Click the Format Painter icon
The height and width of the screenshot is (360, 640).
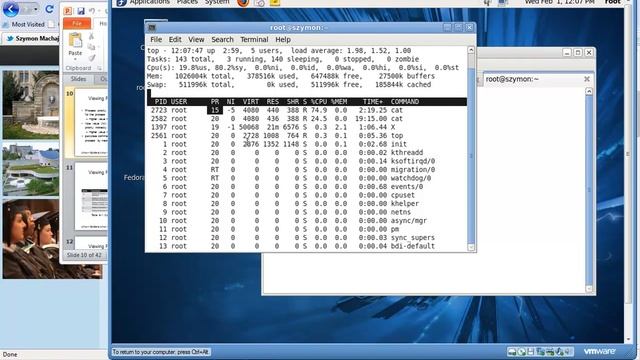[92, 58]
